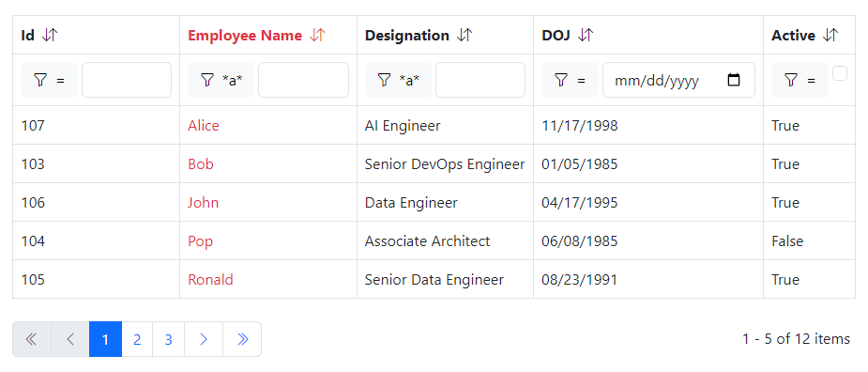Sort the DOJ column via its sort icon
Screen dimensions: 868x372
(586, 36)
